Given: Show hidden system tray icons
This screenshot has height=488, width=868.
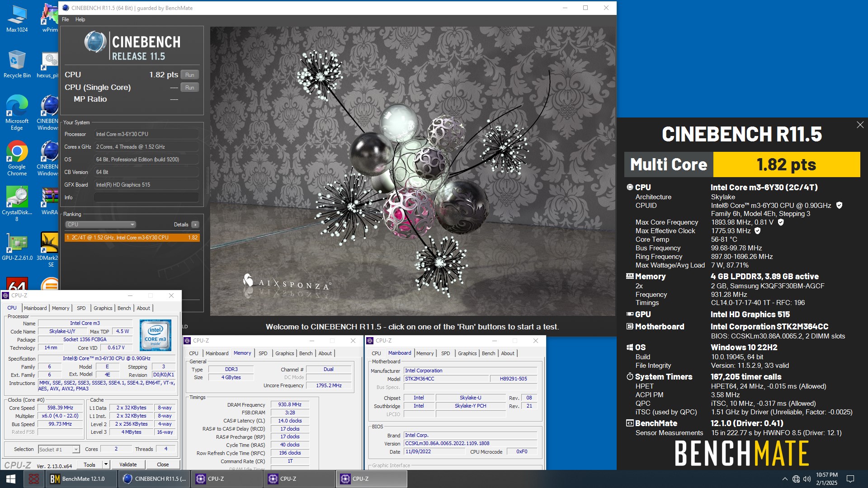Looking at the screenshot, I should click(785, 479).
